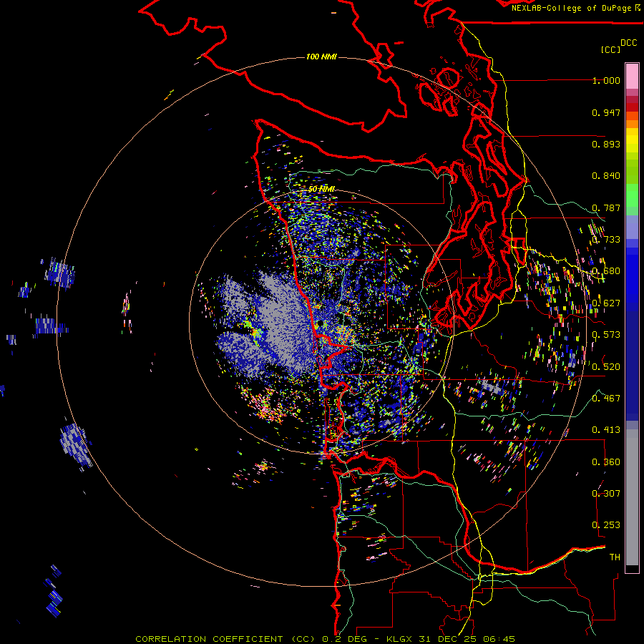644x644 pixels.
Task: Click the TH threshold label
Action: [615, 557]
